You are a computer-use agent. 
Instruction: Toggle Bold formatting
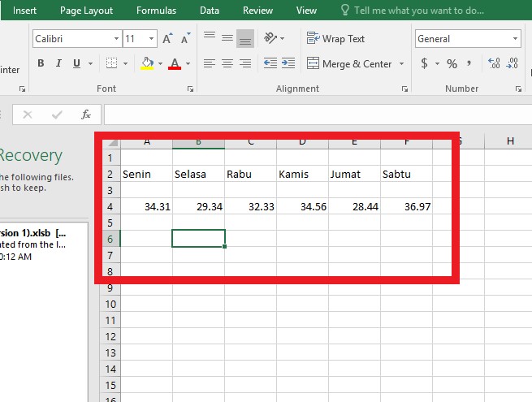[x=41, y=63]
